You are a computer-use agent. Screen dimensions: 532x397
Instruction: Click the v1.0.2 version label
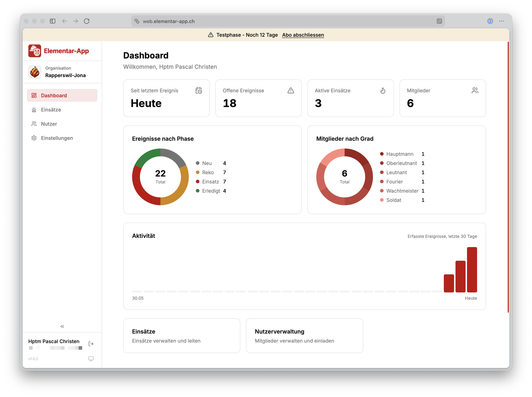[x=33, y=359]
